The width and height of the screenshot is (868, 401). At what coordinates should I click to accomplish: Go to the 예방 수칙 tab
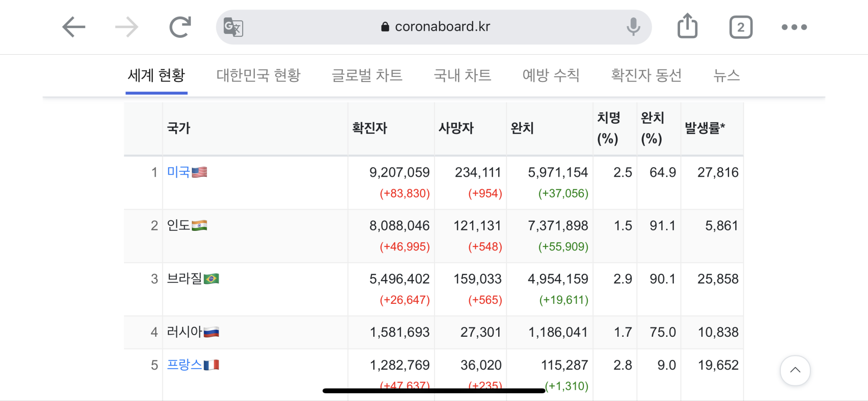(x=551, y=76)
